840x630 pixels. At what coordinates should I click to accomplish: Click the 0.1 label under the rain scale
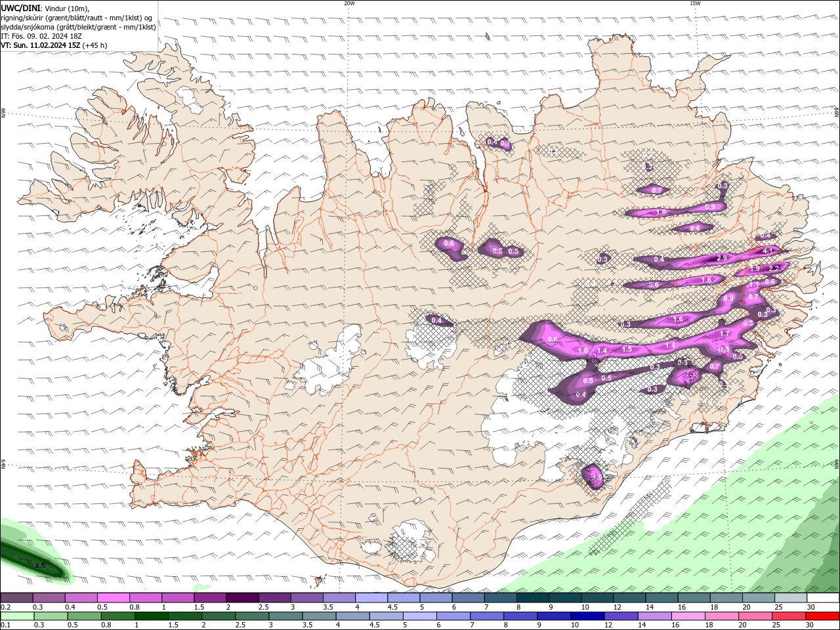tap(5, 625)
